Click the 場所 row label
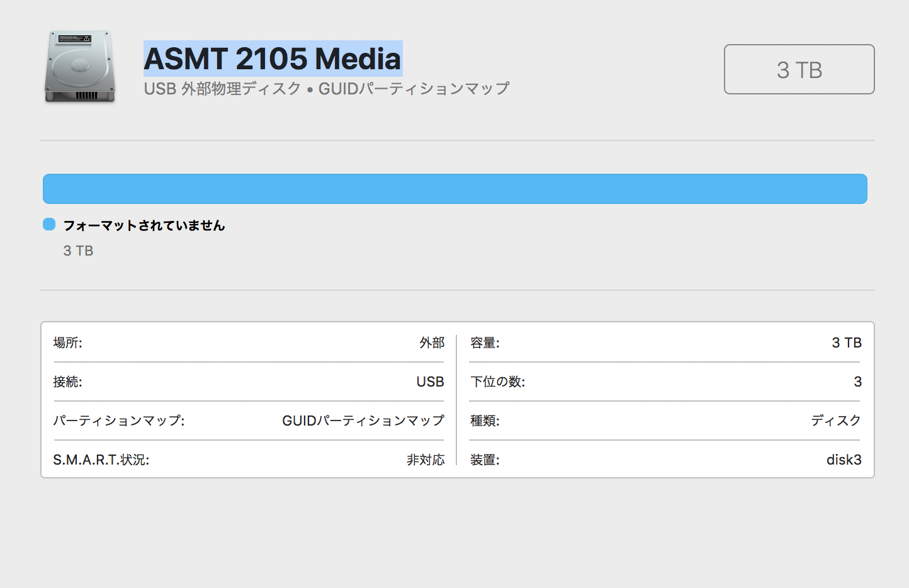This screenshot has width=909, height=588. click(68, 342)
